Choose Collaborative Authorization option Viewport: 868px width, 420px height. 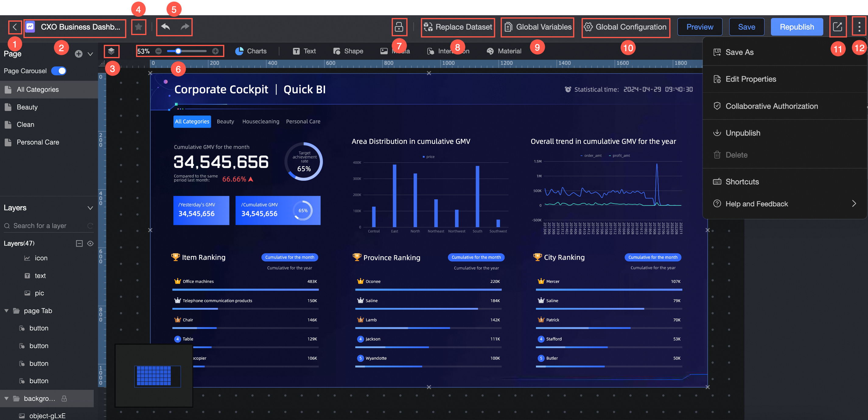[x=771, y=106]
